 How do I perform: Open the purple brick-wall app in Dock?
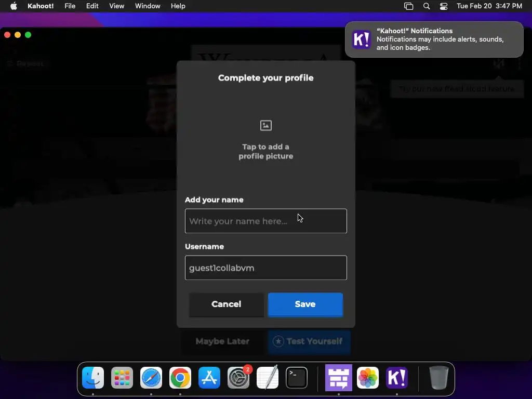pos(339,378)
